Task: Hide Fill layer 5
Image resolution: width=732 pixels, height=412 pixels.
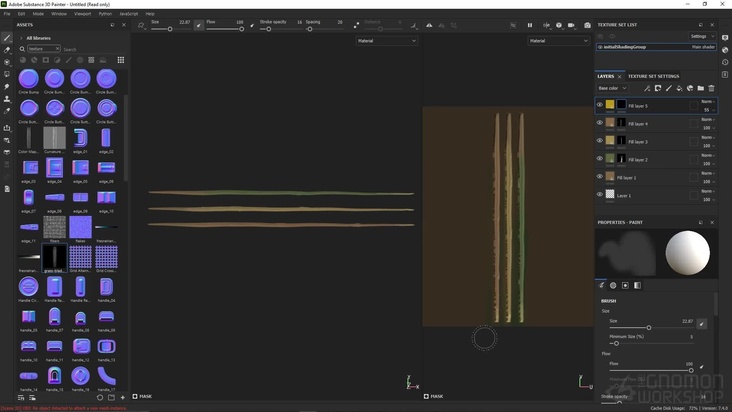Action: click(600, 105)
